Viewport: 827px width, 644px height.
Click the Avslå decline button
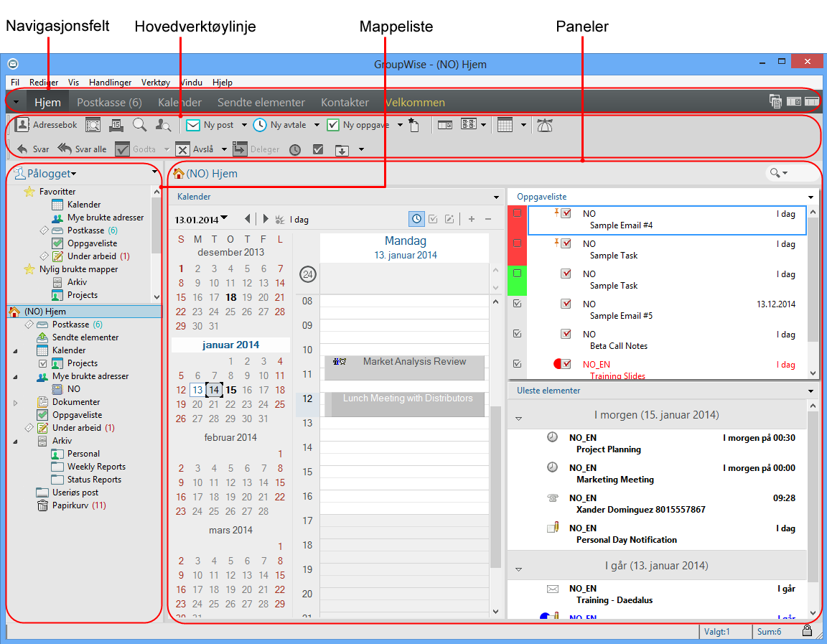tap(195, 149)
